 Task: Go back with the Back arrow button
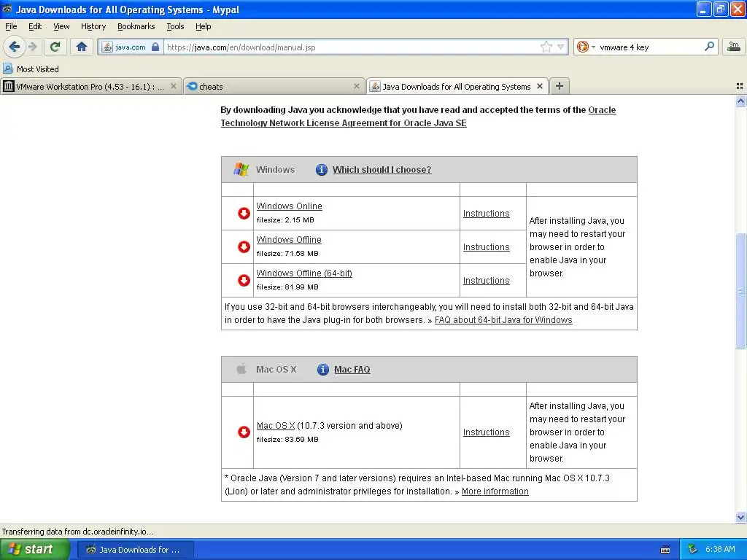(14, 47)
